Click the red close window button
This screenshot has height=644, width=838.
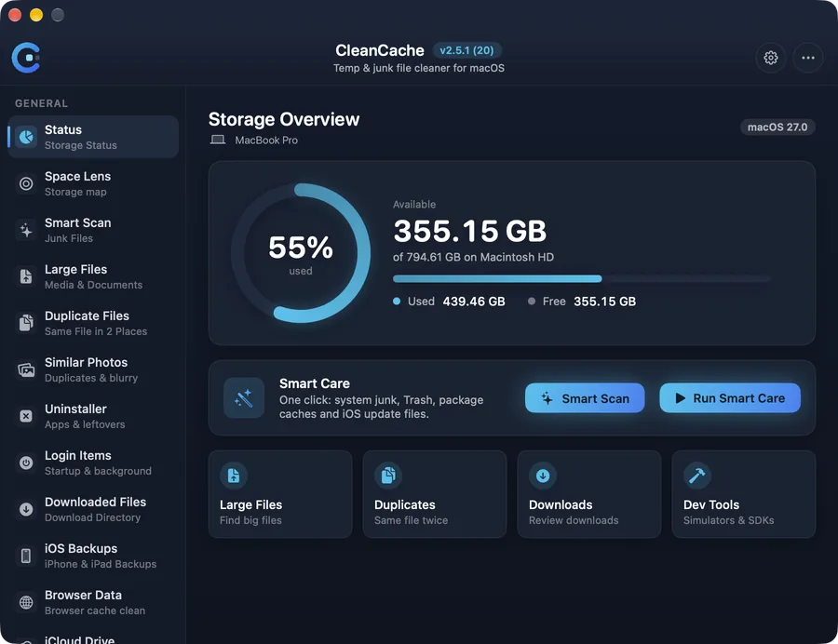tap(15, 15)
